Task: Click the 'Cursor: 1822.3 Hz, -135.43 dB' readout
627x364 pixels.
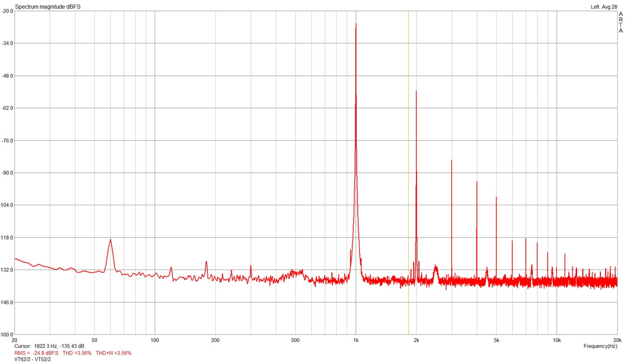Action: click(50, 346)
